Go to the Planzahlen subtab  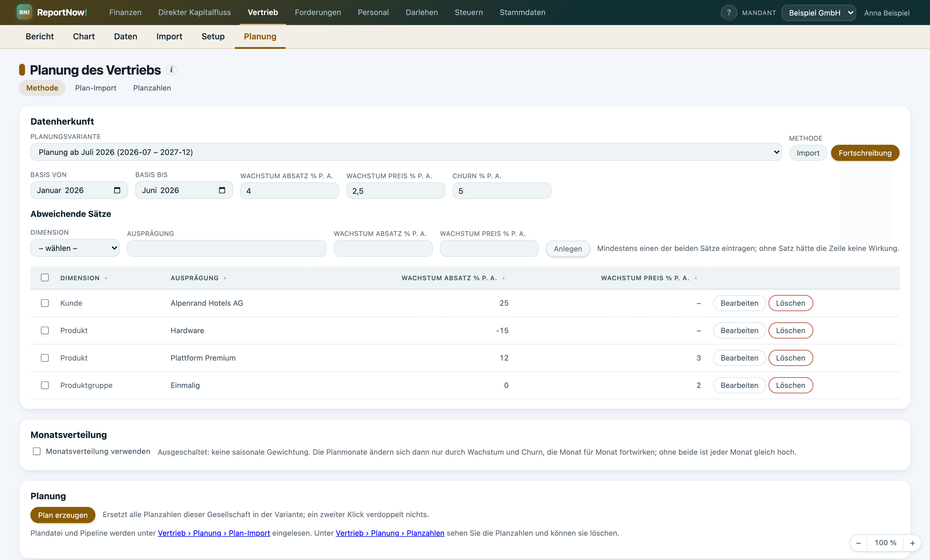coord(152,88)
